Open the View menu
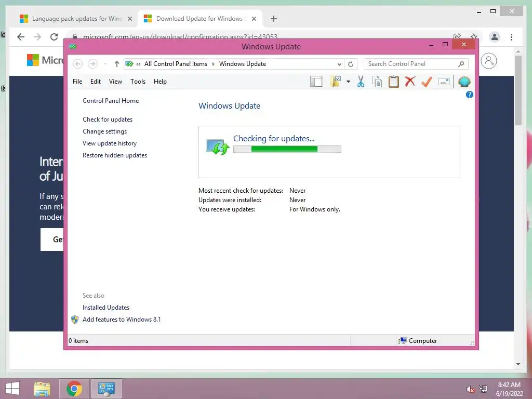Screen dimensions: 532x399 115,82
